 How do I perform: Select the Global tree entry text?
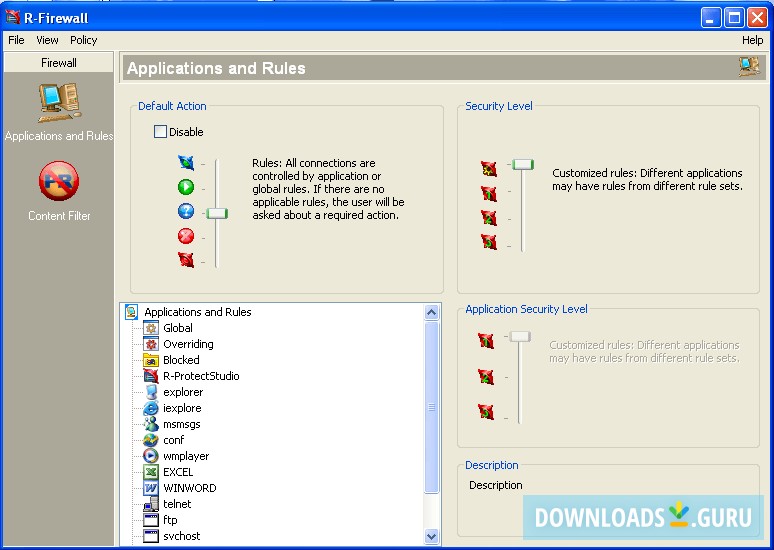178,328
